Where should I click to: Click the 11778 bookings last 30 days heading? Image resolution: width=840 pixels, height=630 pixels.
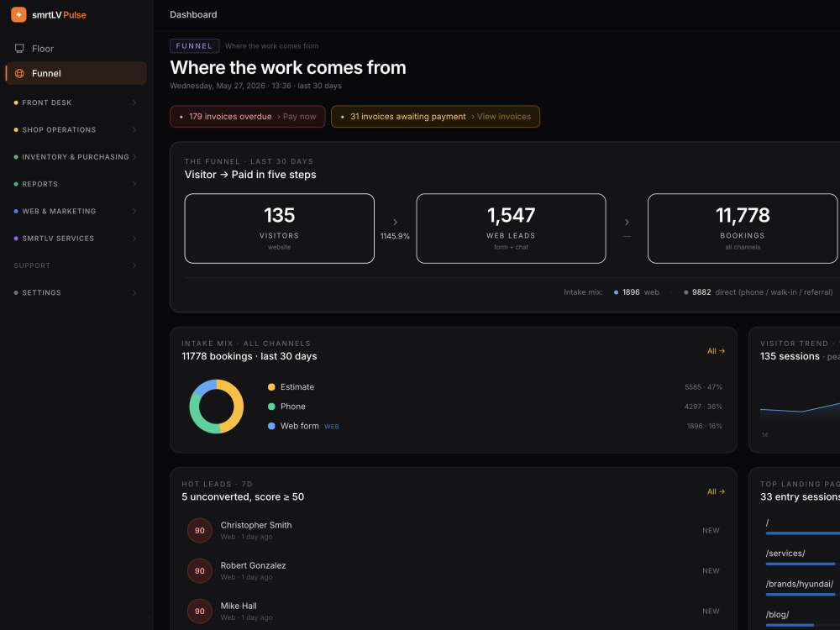(249, 356)
